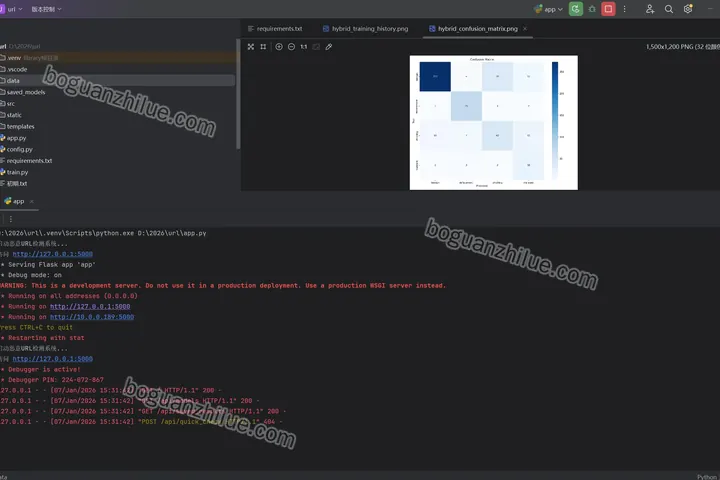Select app.py in the project tree
Image resolution: width=720 pixels, height=480 pixels.
(x=118, y=138)
